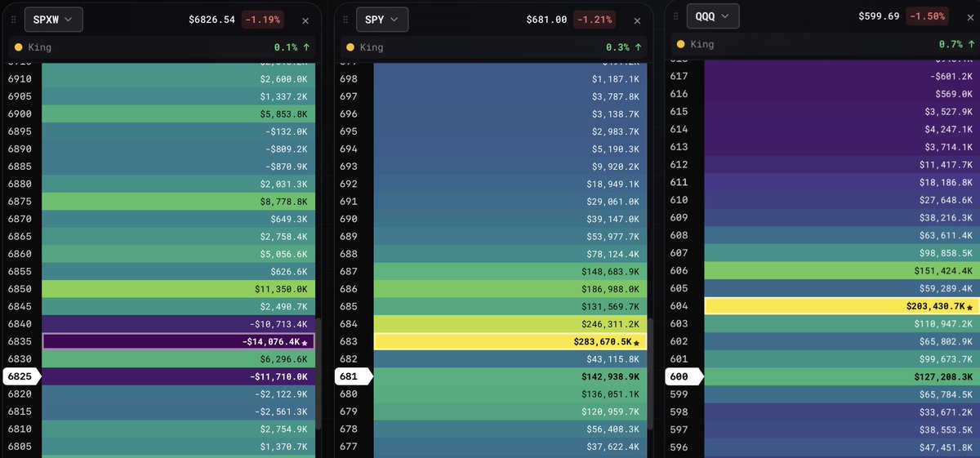Select the -$601.2K value in QQQ
980x458 pixels.
(951, 77)
